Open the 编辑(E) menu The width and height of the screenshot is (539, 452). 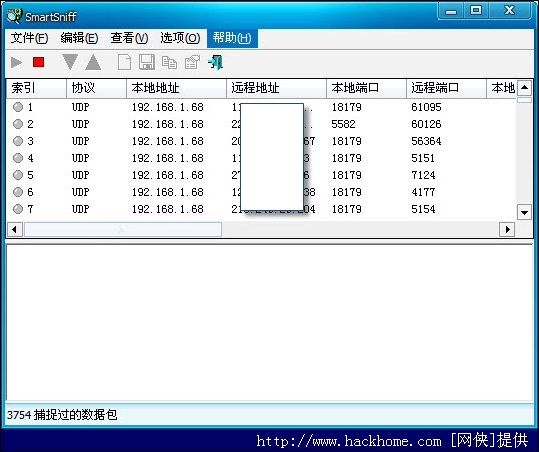click(79, 38)
